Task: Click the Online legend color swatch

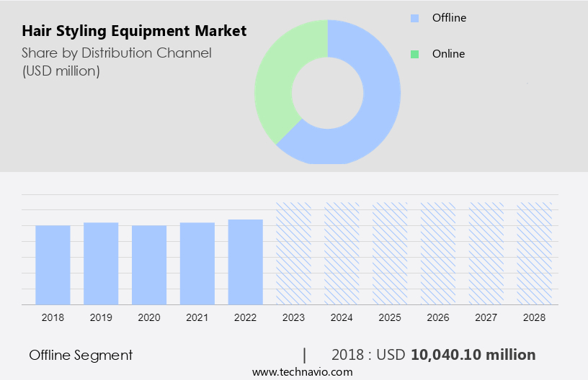Action: (x=414, y=54)
